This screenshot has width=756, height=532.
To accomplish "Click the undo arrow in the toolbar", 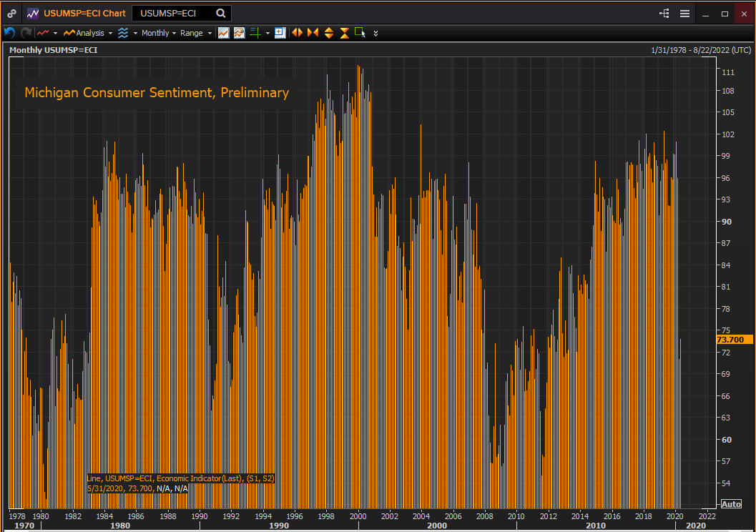I will [10, 33].
